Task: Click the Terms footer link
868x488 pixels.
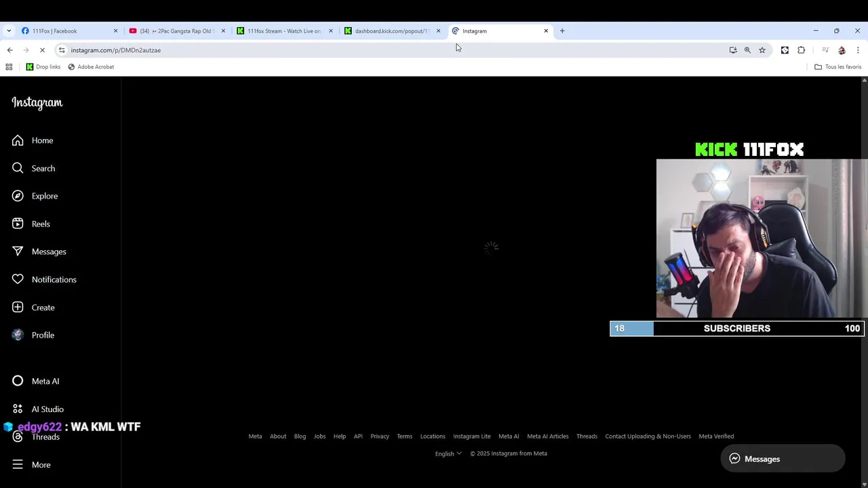Action: click(404, 436)
